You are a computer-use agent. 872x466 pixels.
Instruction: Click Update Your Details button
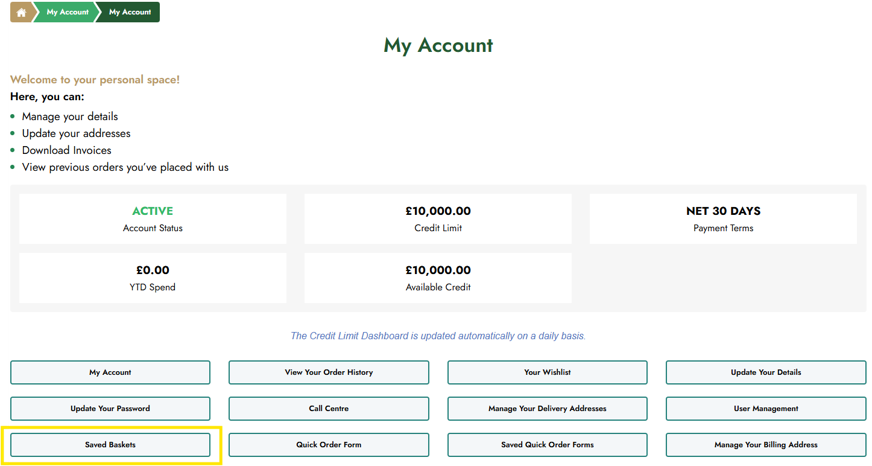(766, 373)
